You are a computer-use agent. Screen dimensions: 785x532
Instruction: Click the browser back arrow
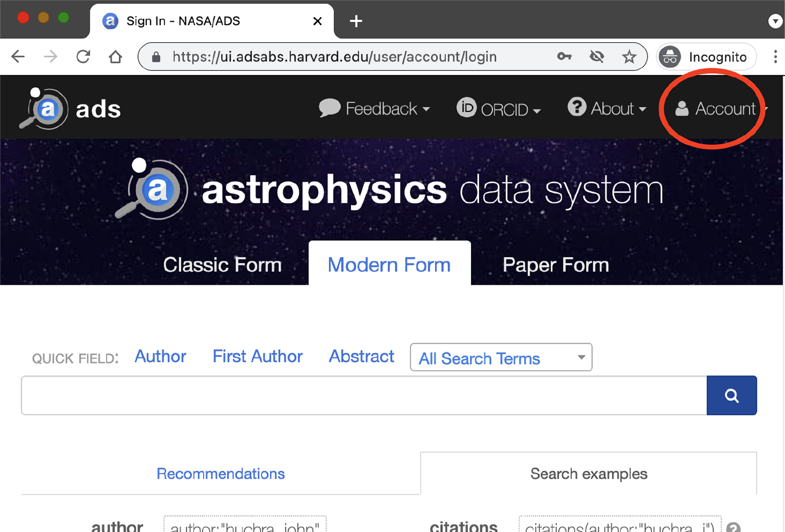click(x=18, y=56)
